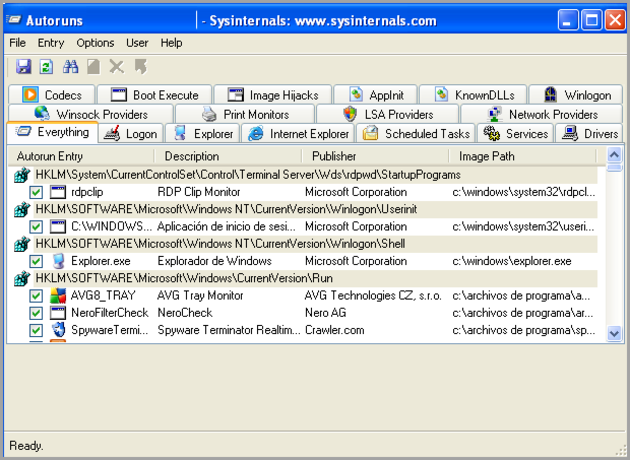Select the Everything tab
630x460 pixels.
click(52, 132)
